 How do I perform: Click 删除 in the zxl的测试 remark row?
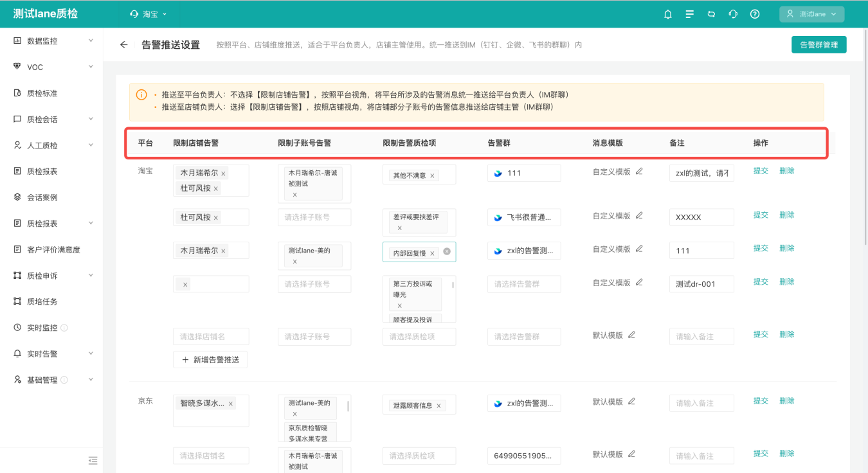[786, 172]
